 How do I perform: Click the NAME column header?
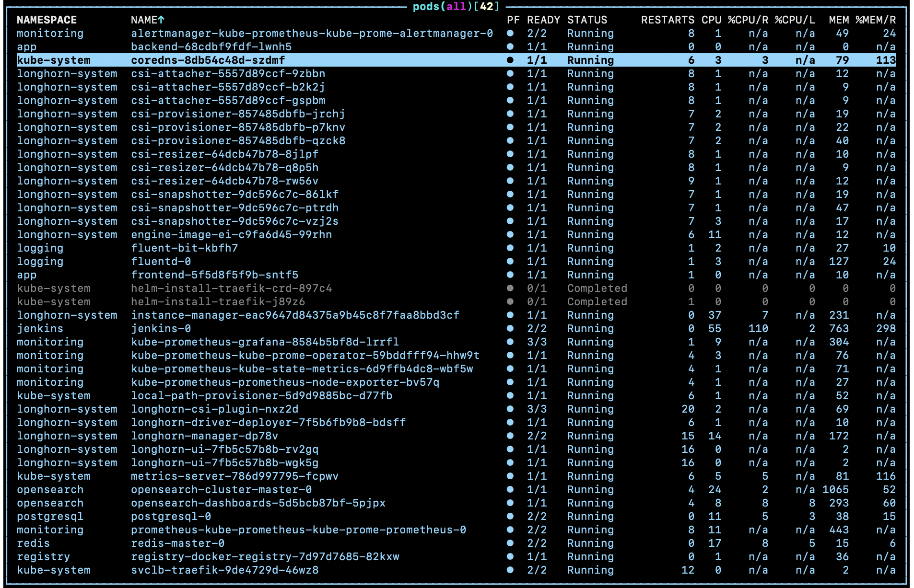144,20
